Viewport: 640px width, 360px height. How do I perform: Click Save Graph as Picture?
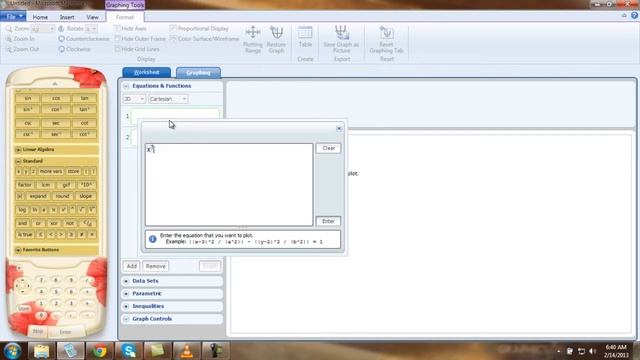(x=341, y=39)
